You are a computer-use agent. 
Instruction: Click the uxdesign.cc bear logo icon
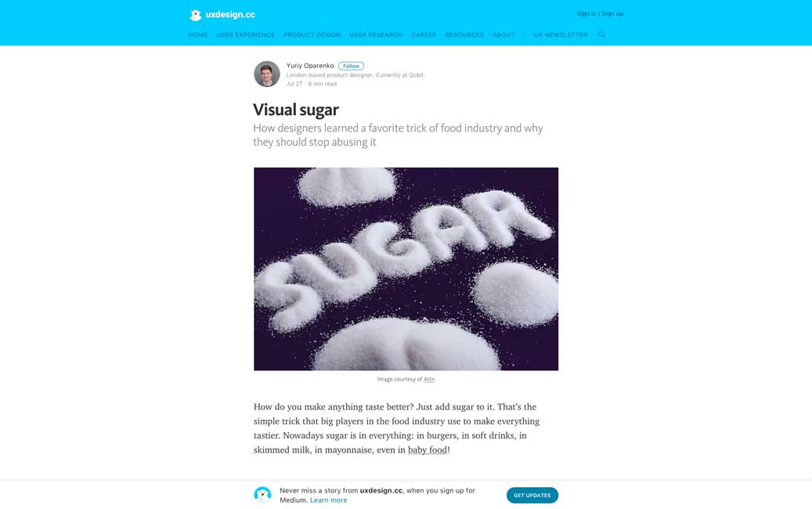pyautogui.click(x=196, y=15)
